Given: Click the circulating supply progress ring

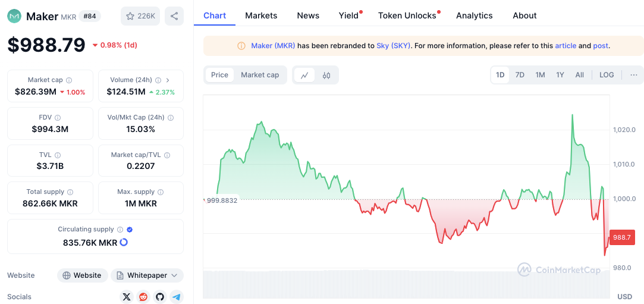Looking at the screenshot, I should (x=124, y=242).
